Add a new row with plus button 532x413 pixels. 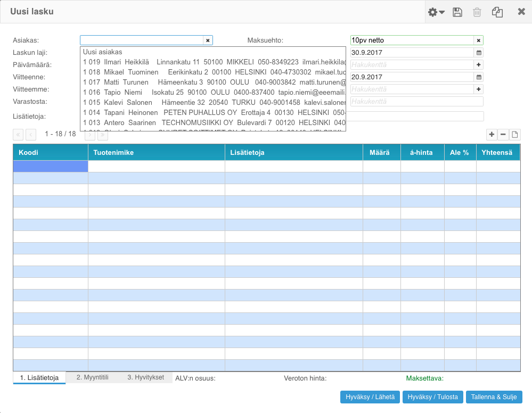click(x=492, y=135)
